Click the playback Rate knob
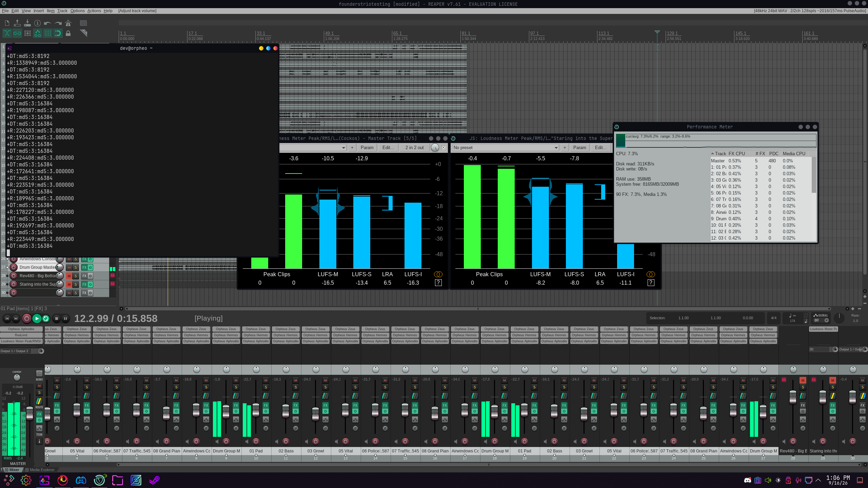Screen dimensions: 868x488 (839, 318)
